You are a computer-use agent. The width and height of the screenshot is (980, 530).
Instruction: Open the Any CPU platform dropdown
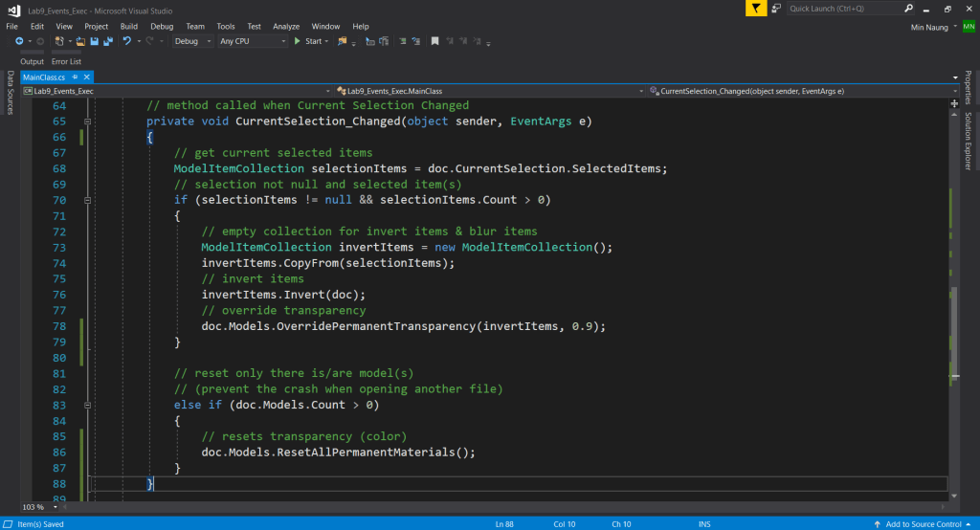pos(253,41)
